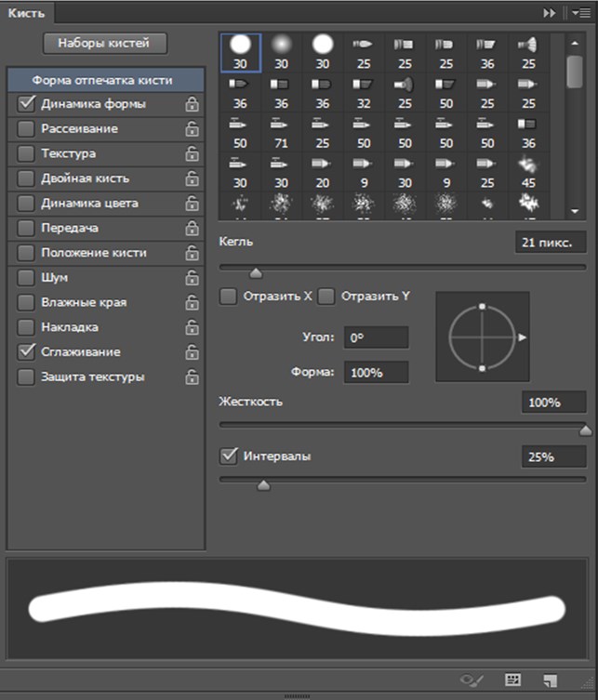The width and height of the screenshot is (598, 700).
Task: Pick the brush tip sized 20
Action: tap(323, 172)
